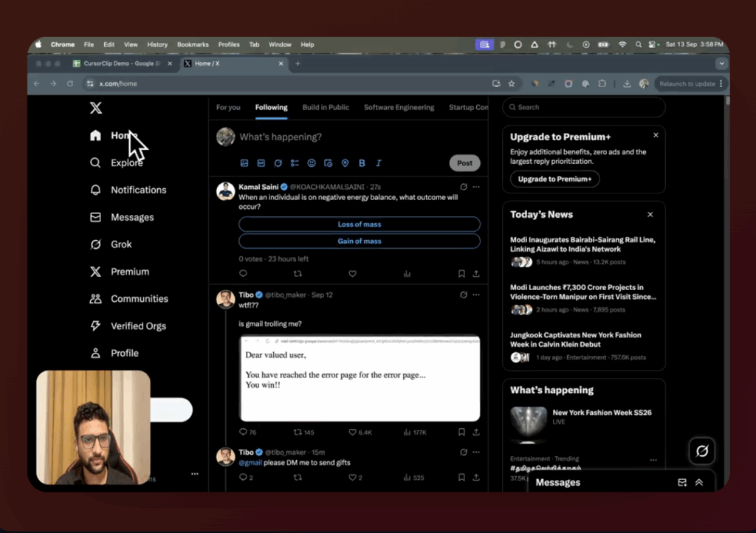Open the image upload icon in composer

244,162
